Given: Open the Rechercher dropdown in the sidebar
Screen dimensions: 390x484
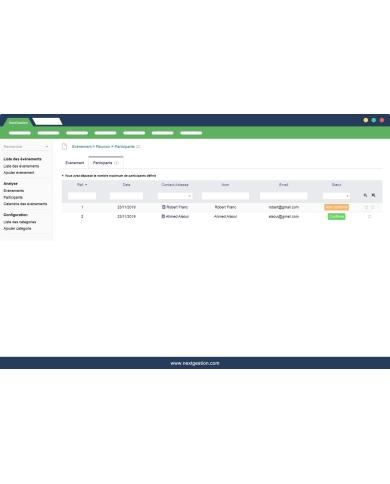Looking at the screenshot, I should (x=26, y=147).
